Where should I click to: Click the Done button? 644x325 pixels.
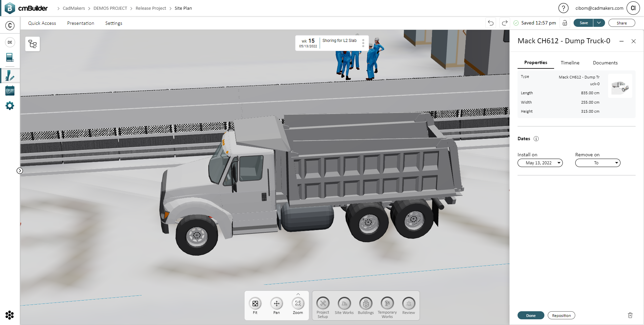531,315
